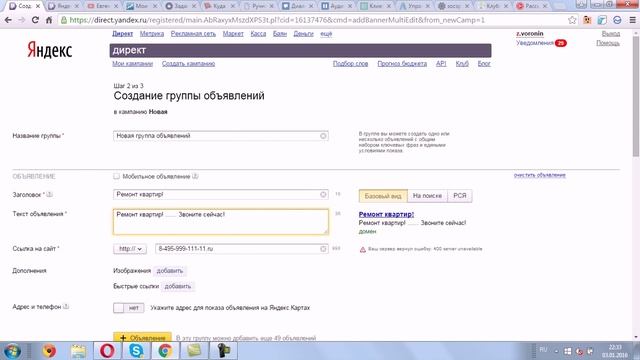Click inside the Текст объявления textarea

click(x=221, y=222)
